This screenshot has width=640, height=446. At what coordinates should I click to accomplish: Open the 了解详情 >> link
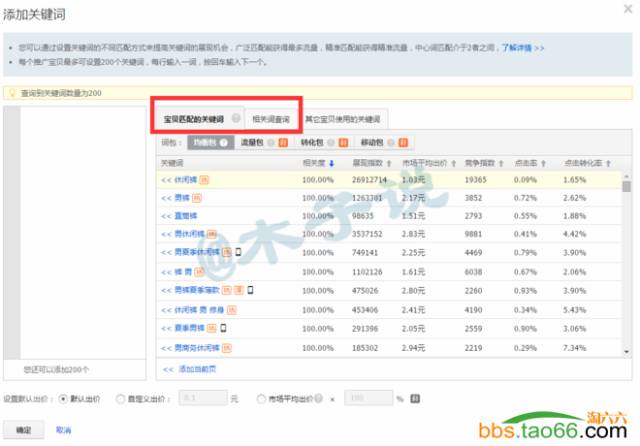(523, 48)
